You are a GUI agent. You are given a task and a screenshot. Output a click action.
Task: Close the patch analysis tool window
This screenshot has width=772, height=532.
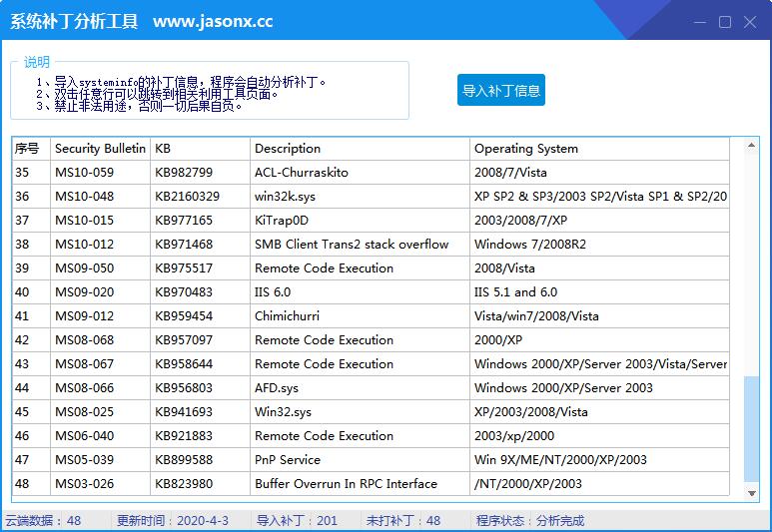click(750, 22)
